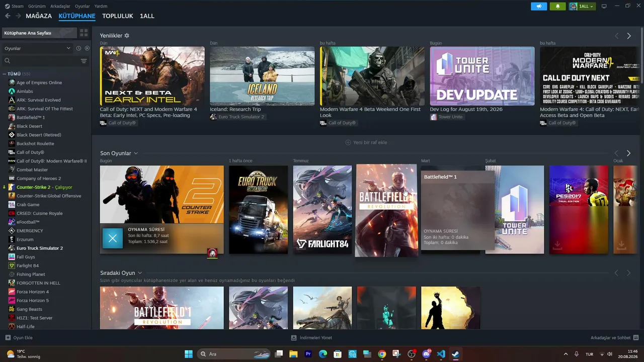Select Black Desert (Retired) in the list
Viewport: 644px width, 362px height.
point(39,135)
